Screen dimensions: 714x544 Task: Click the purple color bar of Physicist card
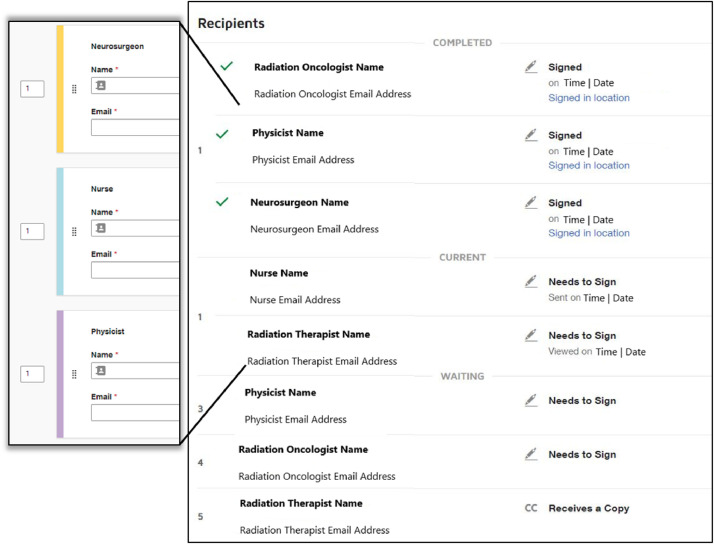[x=60, y=374]
